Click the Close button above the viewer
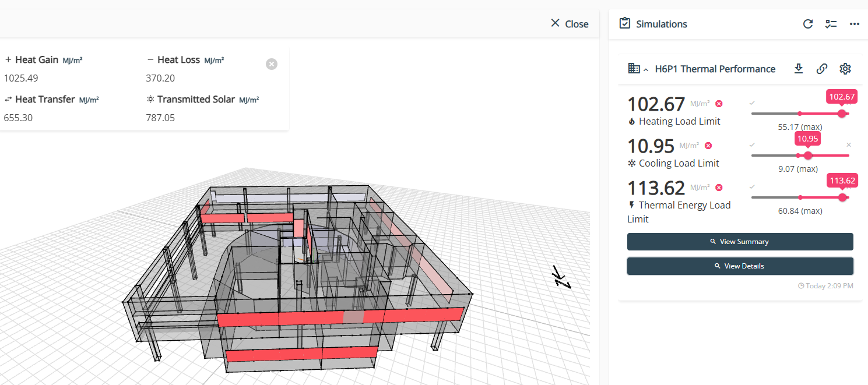The width and height of the screenshot is (868, 385). tap(570, 24)
